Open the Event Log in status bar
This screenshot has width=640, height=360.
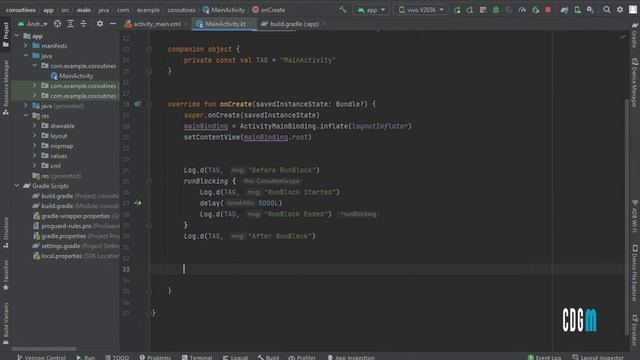(x=544, y=357)
